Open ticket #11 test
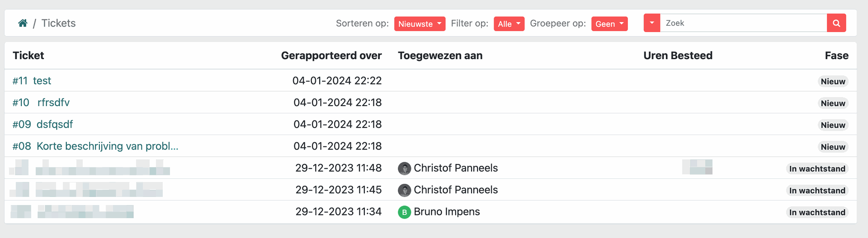This screenshot has width=868, height=238. [32, 81]
